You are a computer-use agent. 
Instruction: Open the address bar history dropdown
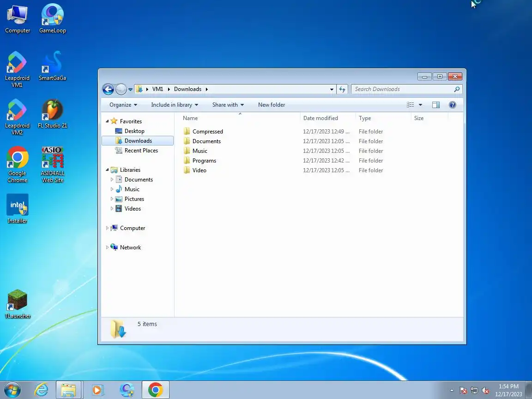pos(332,89)
